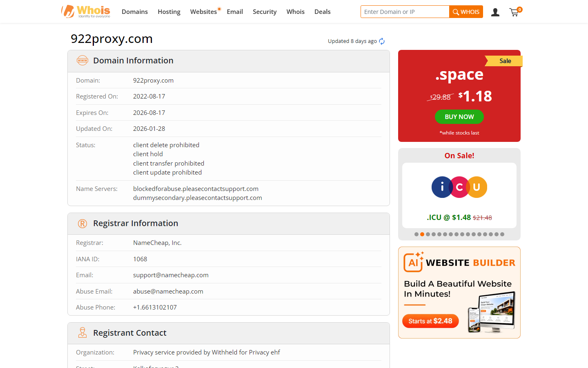Click the 'Registrant Contact' section title
The image size is (588, 368).
click(x=130, y=333)
